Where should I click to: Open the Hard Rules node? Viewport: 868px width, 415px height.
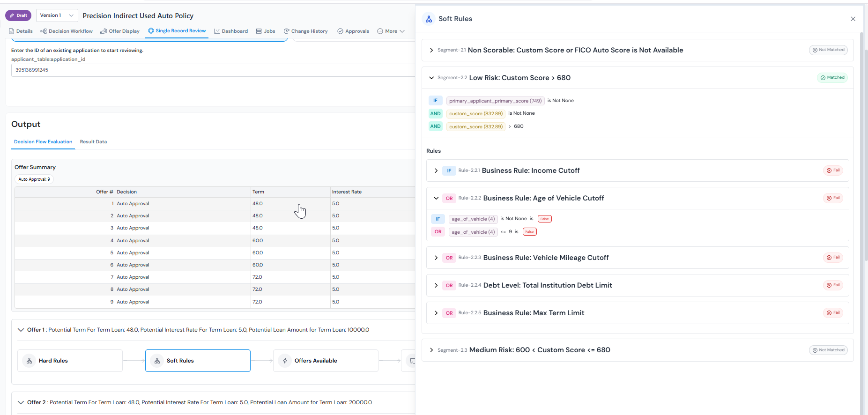[70, 361]
